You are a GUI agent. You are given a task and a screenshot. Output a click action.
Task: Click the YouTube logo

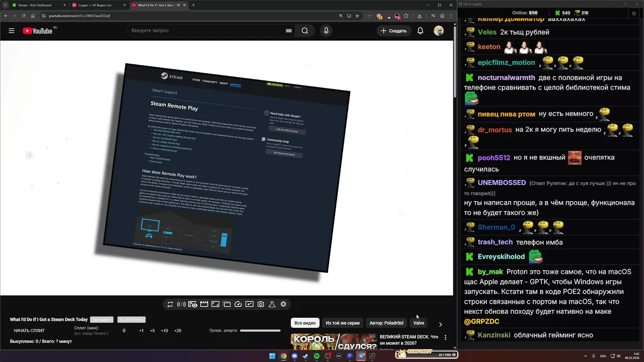coord(38,31)
